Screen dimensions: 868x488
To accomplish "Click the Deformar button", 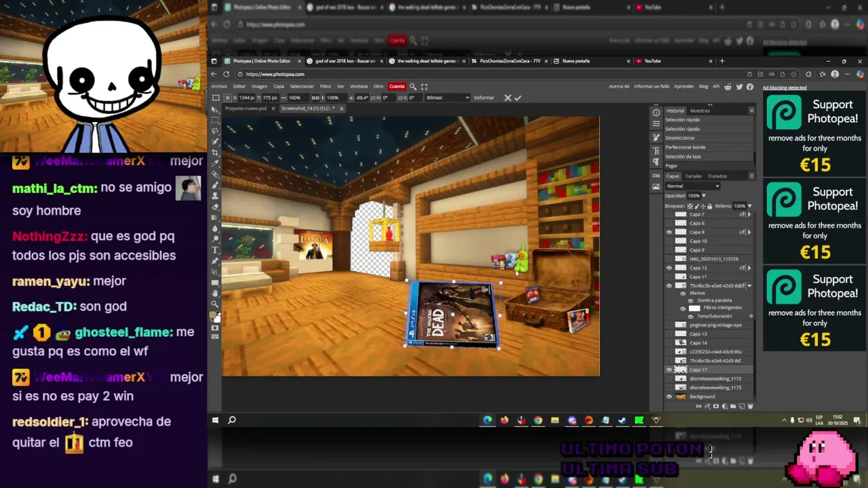I will coord(484,98).
